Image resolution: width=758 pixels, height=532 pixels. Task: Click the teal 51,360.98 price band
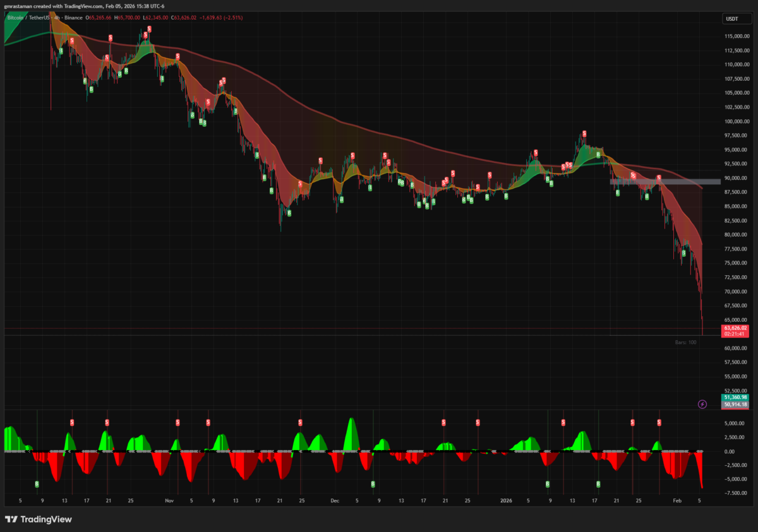pos(734,398)
